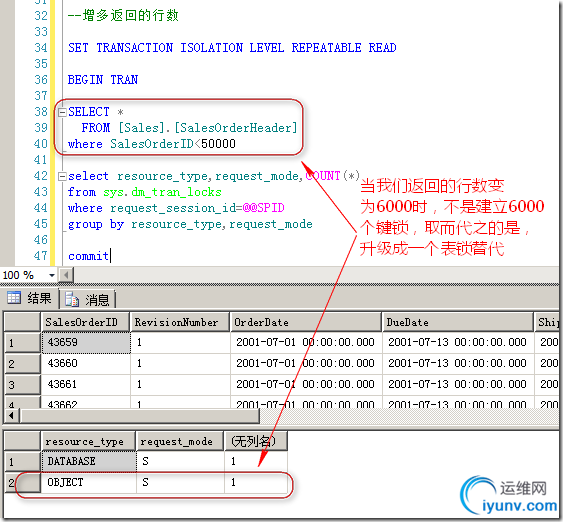Viewport: 563px width, 522px height.
Task: Click cell 43661 in SalesOrderID column
Action: click(x=86, y=384)
